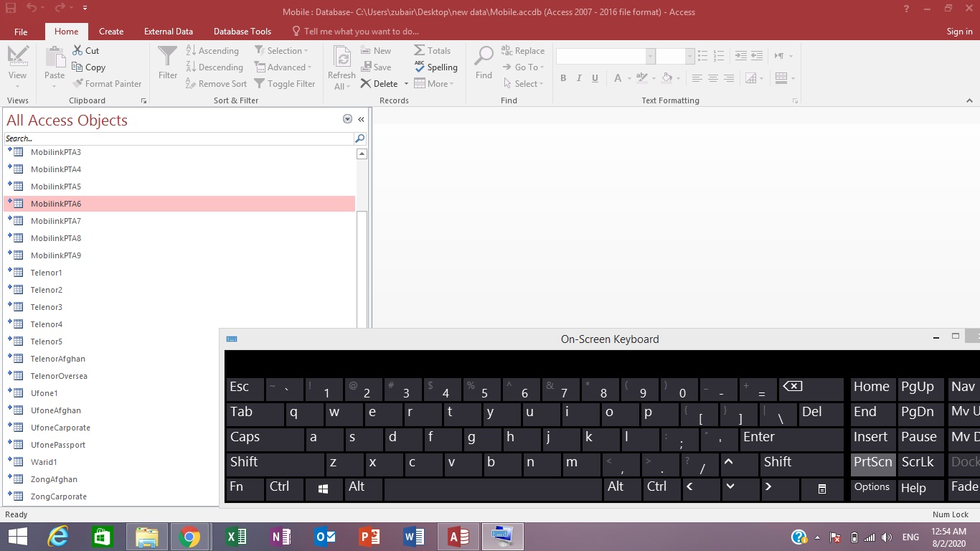This screenshot has width=980, height=551.
Task: Toggle left Shift key on On-Screen Keyboard
Action: 275,464
